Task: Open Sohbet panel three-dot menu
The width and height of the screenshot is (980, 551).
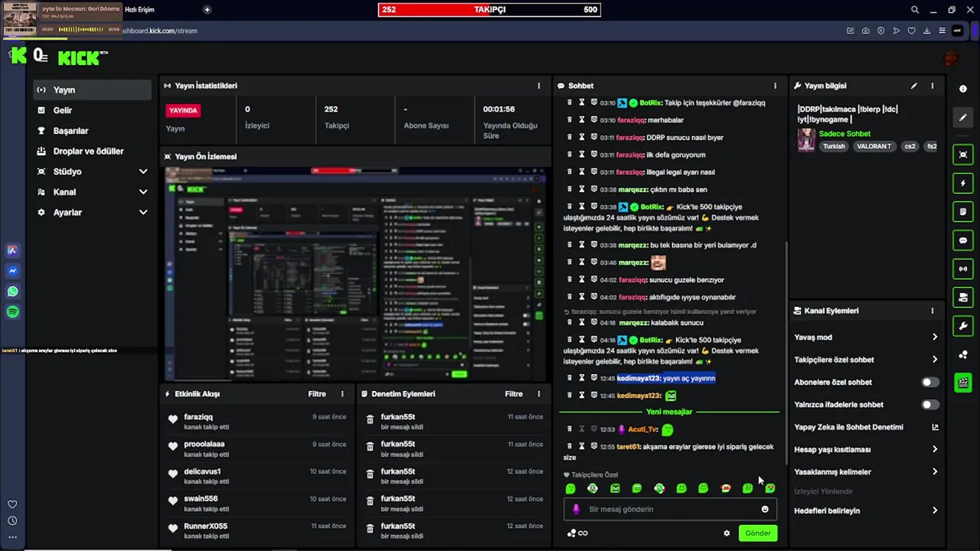Action: [775, 86]
